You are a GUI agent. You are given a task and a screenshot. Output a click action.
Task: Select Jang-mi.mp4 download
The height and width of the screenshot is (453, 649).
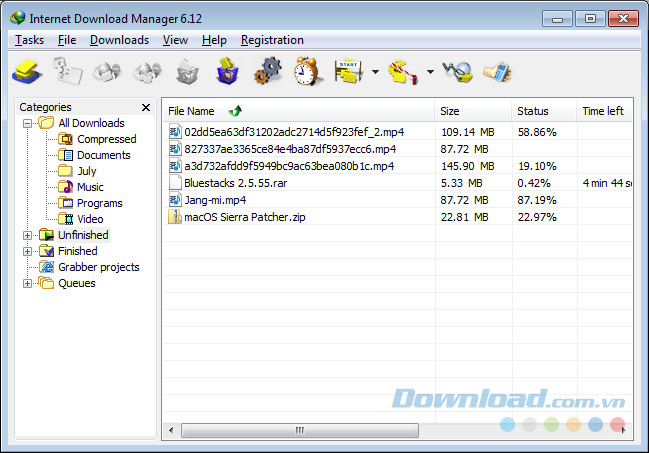[x=215, y=200]
